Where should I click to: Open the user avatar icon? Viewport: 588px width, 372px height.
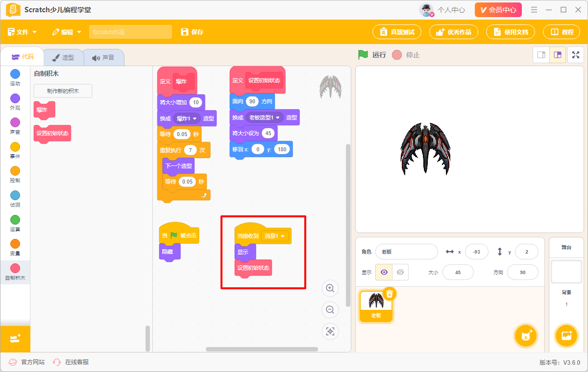pyautogui.click(x=426, y=10)
